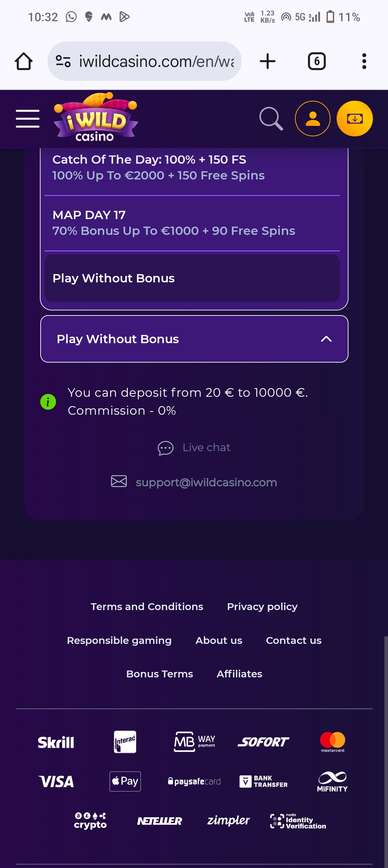This screenshot has width=388, height=868.
Task: Select Catch Of The Day bonus option
Action: (x=192, y=168)
